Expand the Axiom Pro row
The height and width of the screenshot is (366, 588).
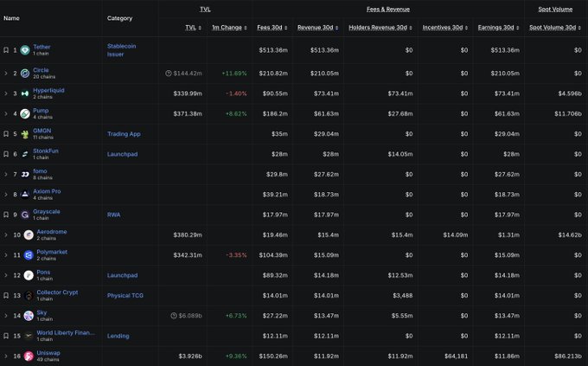6,195
